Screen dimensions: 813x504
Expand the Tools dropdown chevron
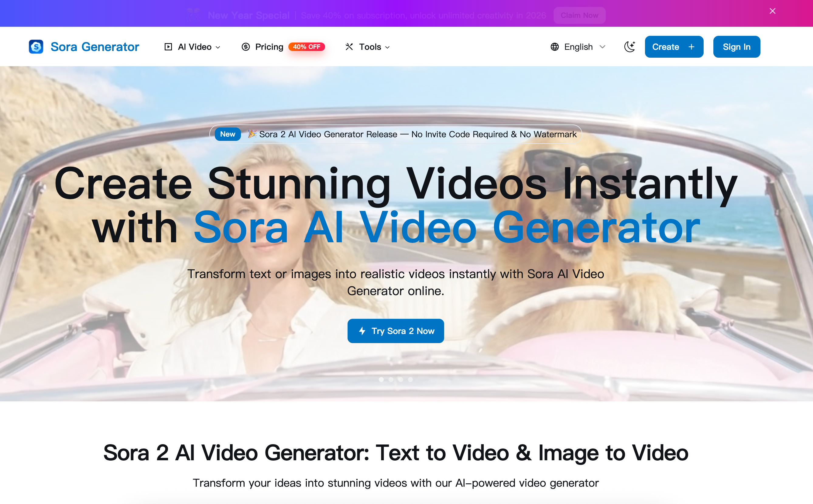point(387,47)
